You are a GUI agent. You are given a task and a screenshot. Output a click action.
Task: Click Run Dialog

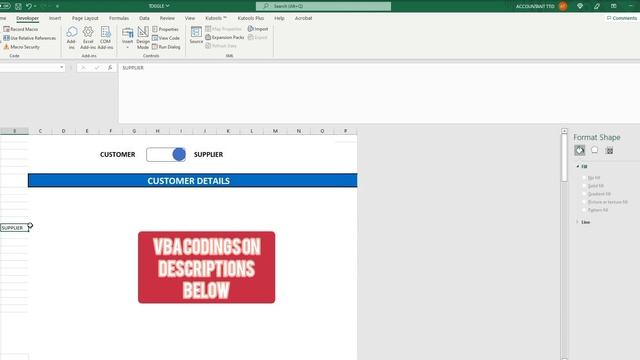tap(166, 47)
